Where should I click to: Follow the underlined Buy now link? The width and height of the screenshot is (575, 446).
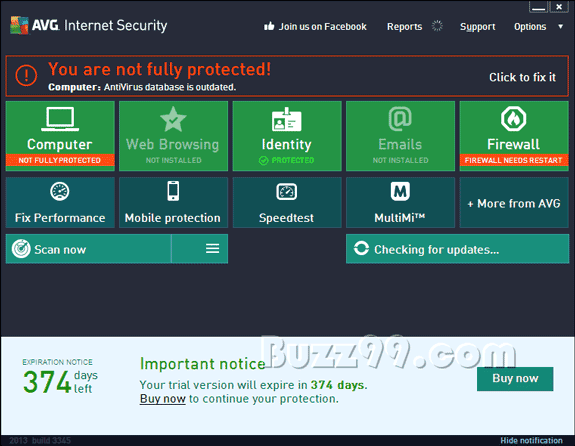point(162,399)
